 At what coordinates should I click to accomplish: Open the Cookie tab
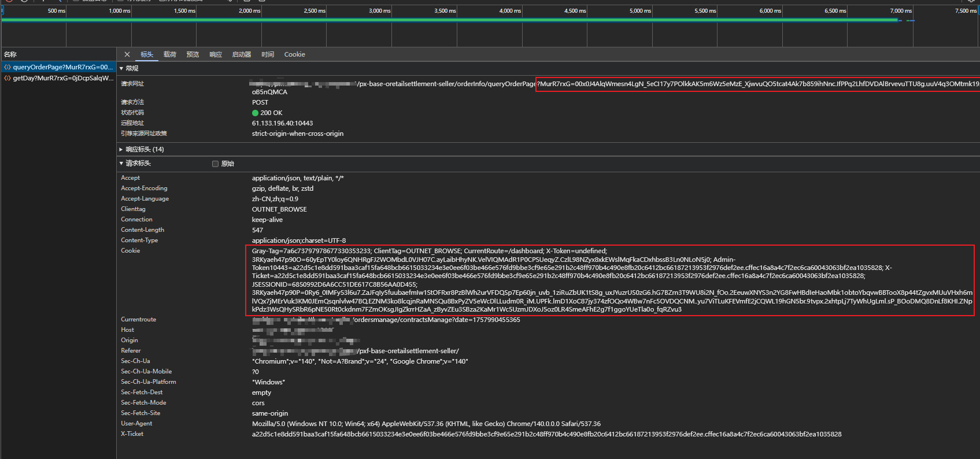[294, 54]
